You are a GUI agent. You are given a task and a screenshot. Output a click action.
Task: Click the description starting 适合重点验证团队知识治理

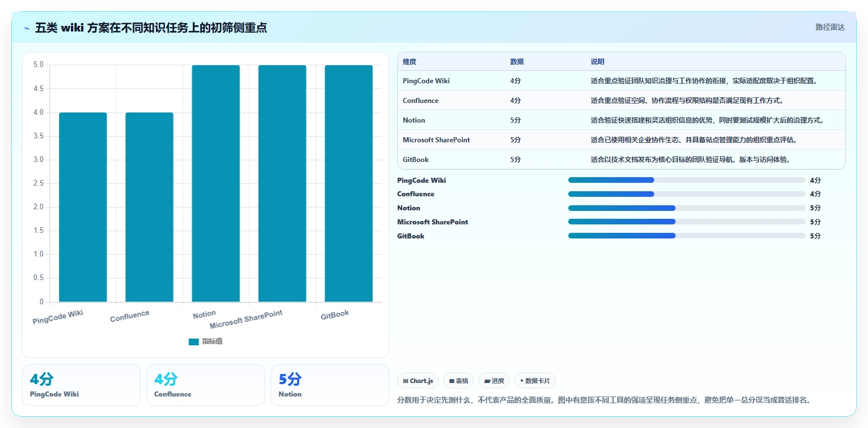point(704,81)
